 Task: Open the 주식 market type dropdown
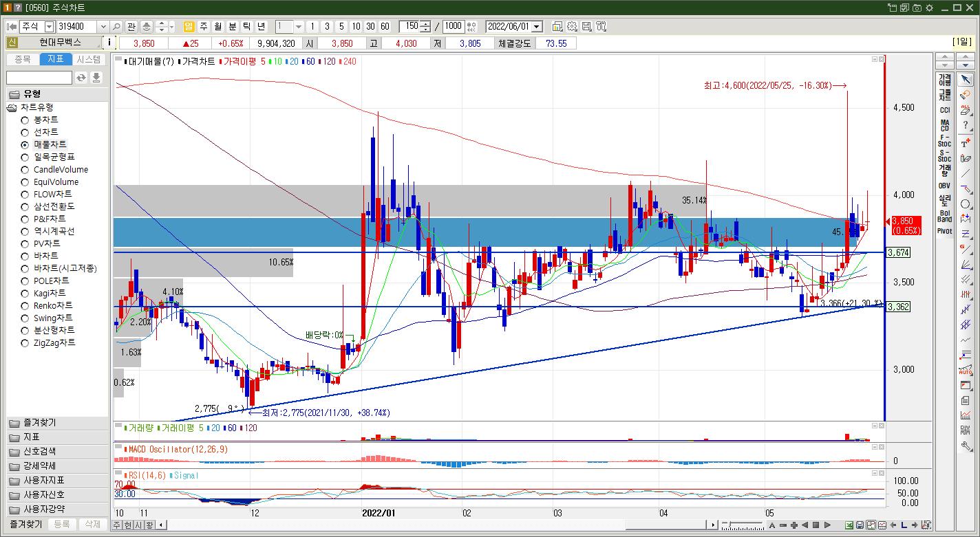point(49,26)
